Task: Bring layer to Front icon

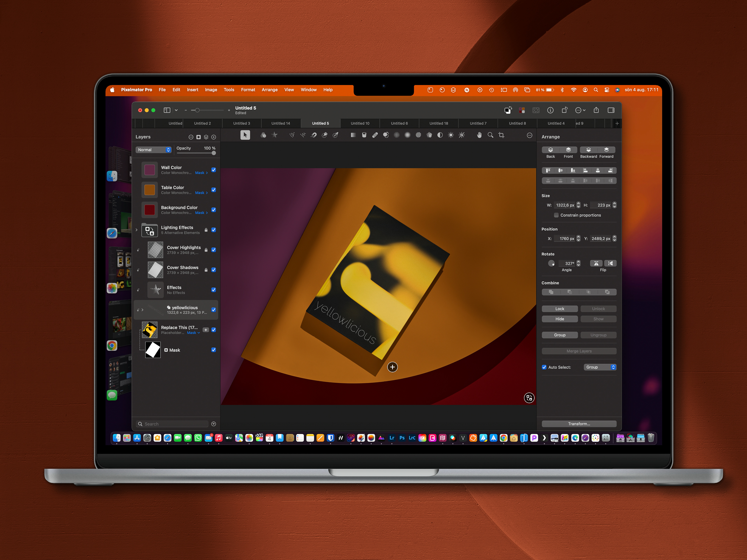Action: 568,150
